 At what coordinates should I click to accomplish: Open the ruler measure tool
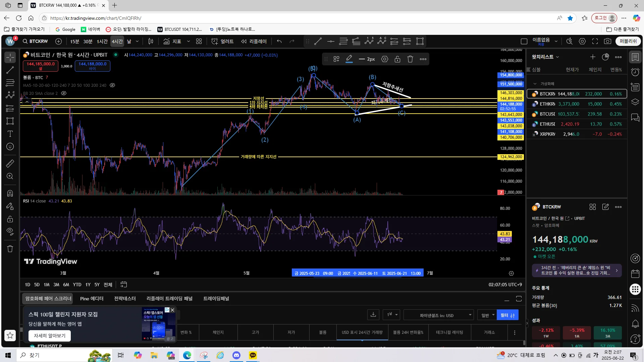coord(10,163)
